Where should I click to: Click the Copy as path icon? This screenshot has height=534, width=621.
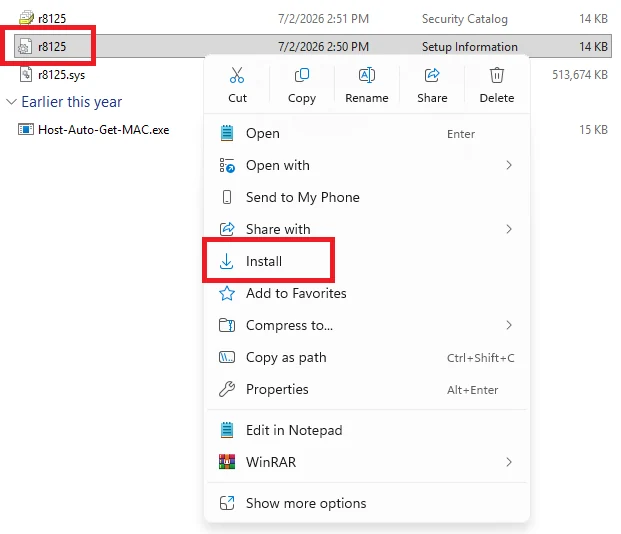click(227, 357)
